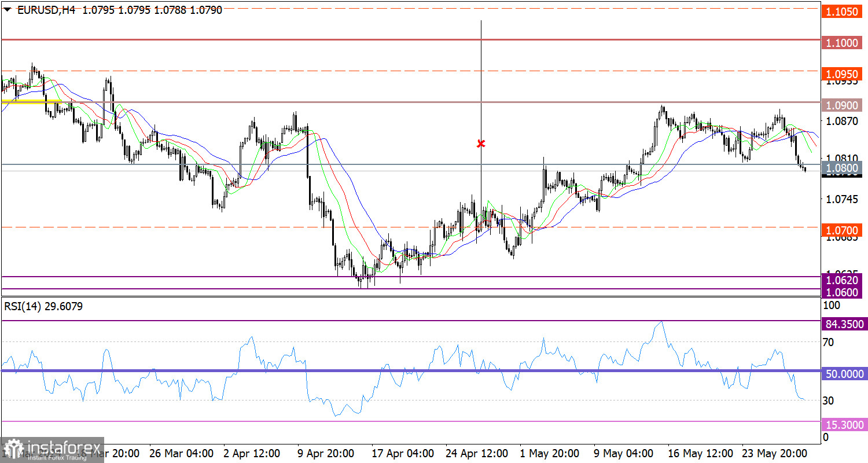The height and width of the screenshot is (463, 868).
Task: Click the RSI scale value 30
Action: pos(829,400)
